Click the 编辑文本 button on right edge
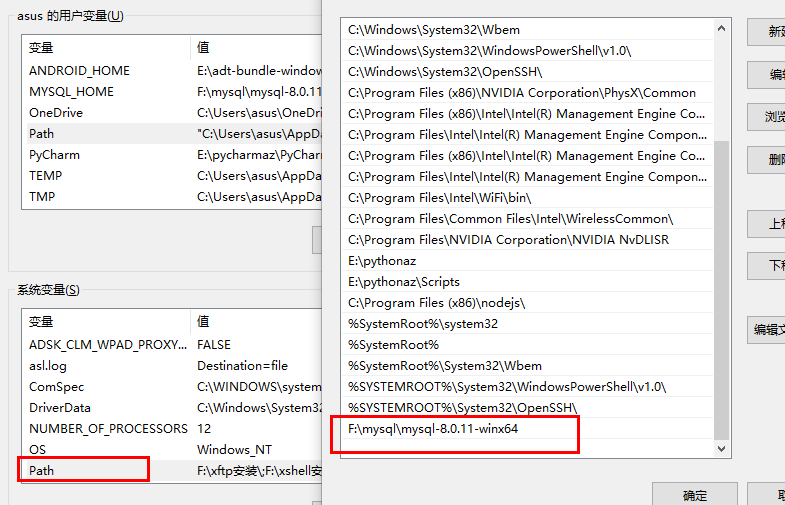785x505 pixels. 767,329
